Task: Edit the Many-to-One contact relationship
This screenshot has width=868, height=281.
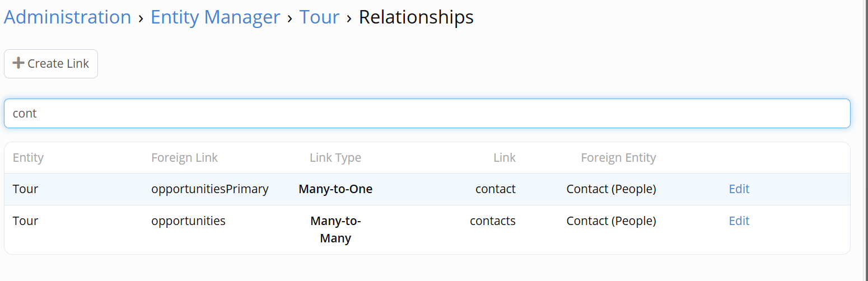Action: pyautogui.click(x=739, y=189)
